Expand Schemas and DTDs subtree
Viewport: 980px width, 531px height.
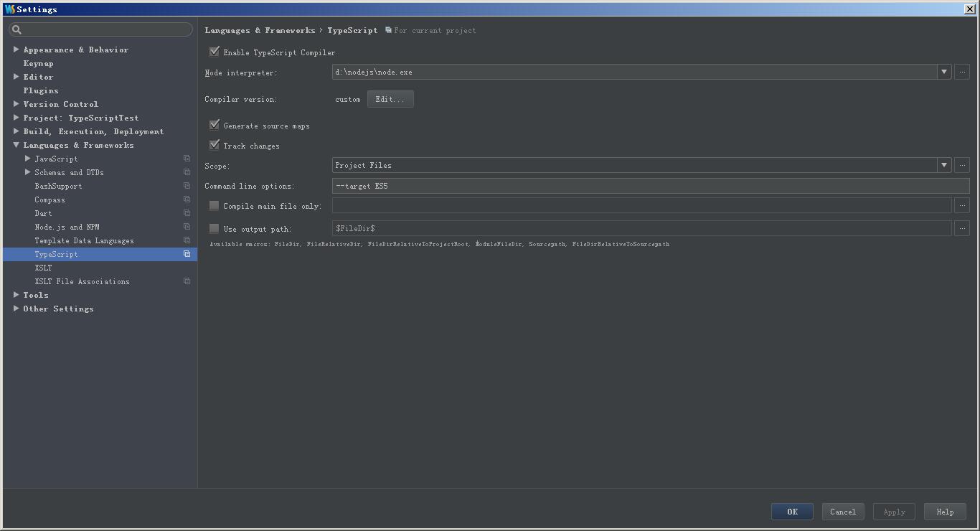pos(27,172)
